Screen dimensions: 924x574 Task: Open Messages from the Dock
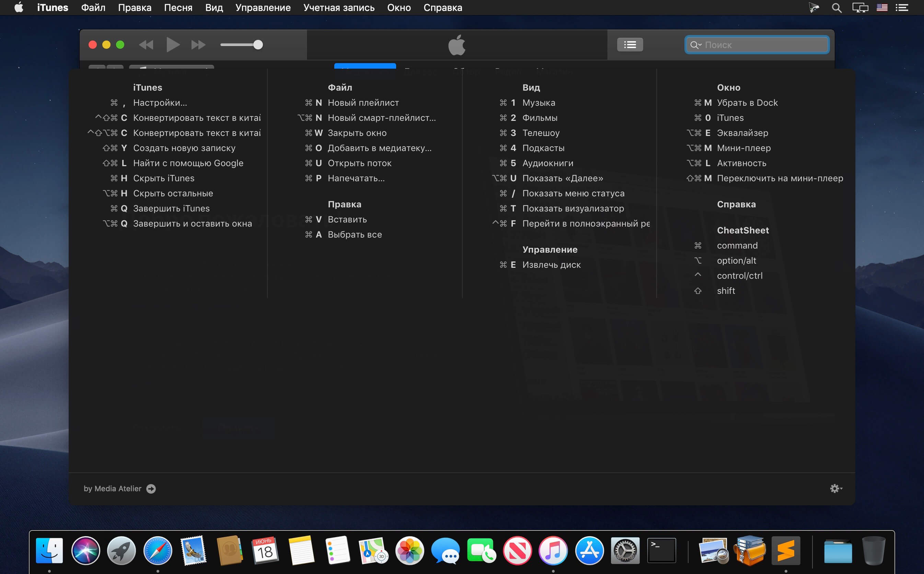(x=446, y=550)
